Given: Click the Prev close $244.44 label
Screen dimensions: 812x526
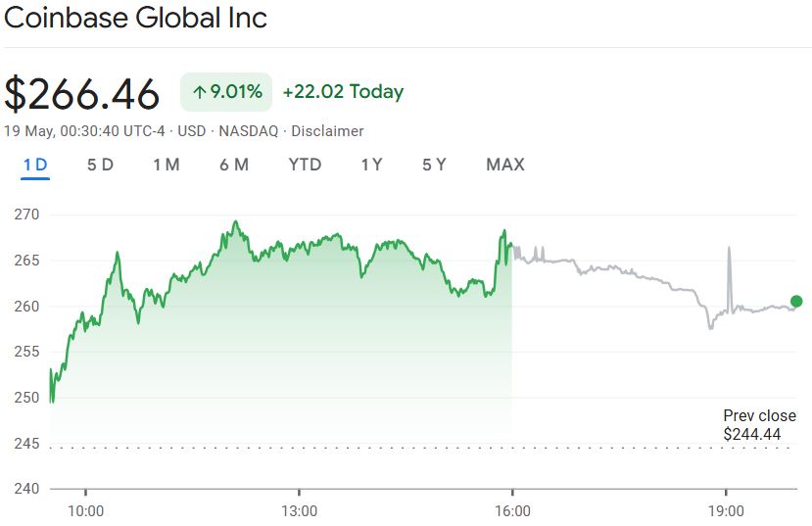Looking at the screenshot, I should point(759,424).
